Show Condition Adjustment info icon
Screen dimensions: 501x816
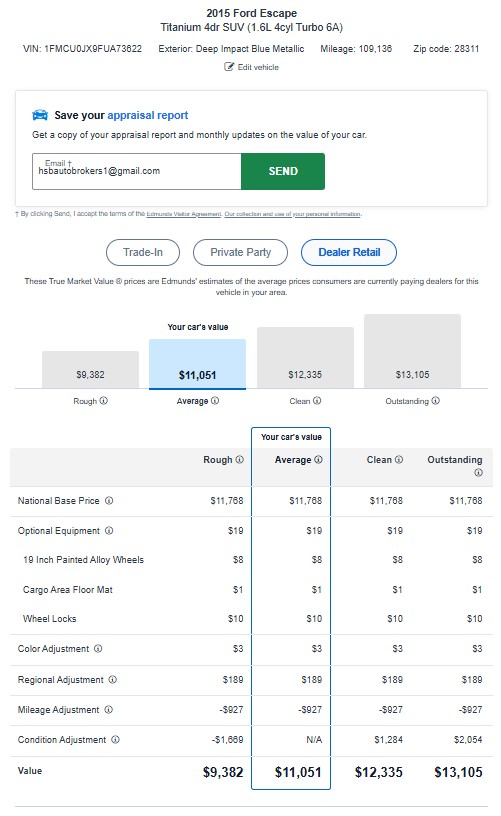pyautogui.click(x=115, y=740)
